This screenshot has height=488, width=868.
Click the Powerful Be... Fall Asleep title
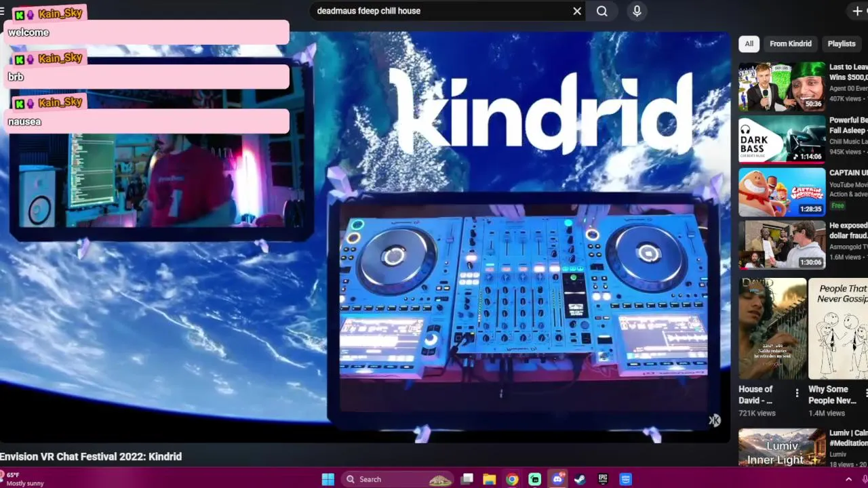click(x=848, y=125)
